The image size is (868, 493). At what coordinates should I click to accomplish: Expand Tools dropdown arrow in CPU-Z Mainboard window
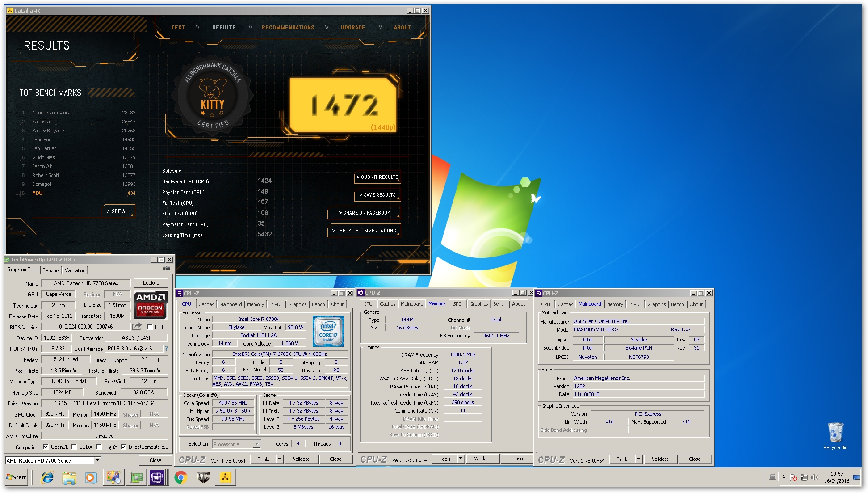pos(639,459)
